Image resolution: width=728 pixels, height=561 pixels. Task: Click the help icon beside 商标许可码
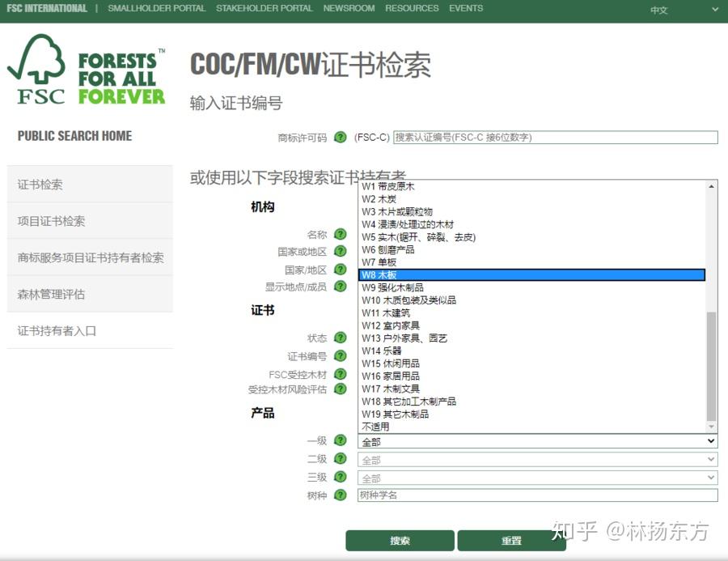tap(341, 137)
